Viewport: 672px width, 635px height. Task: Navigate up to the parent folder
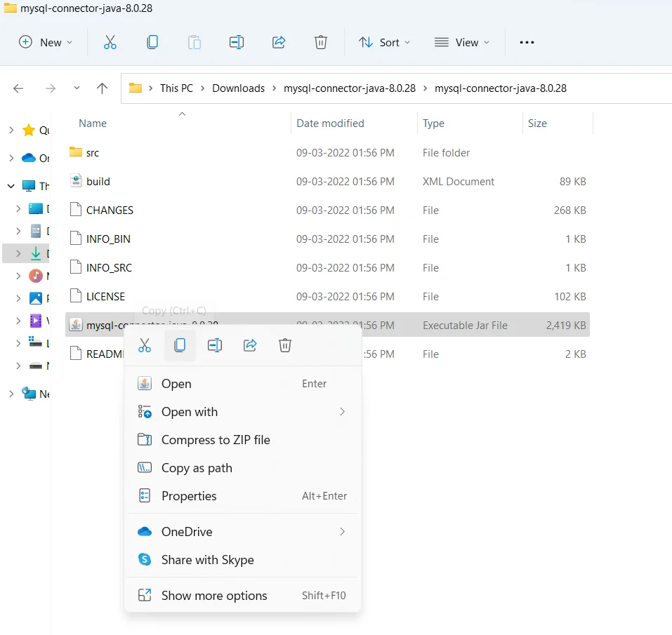click(x=102, y=88)
